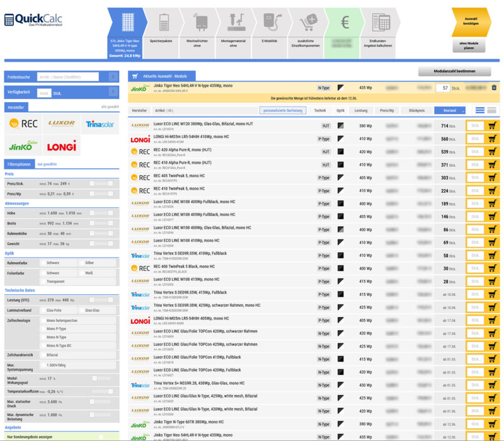Click Auswahl bestätigen arrow button
This screenshot has width=504, height=441.
point(471,21)
